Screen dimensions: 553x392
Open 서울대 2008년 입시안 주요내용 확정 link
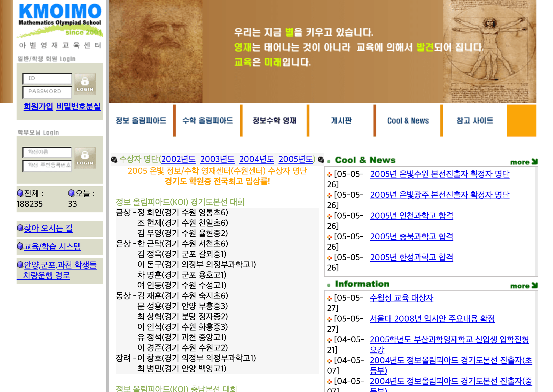click(432, 319)
